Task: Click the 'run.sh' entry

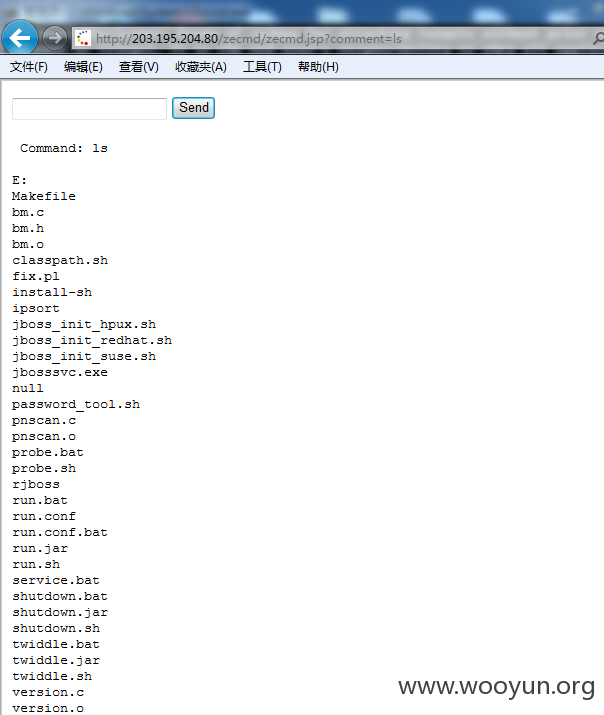Action: [x=36, y=565]
